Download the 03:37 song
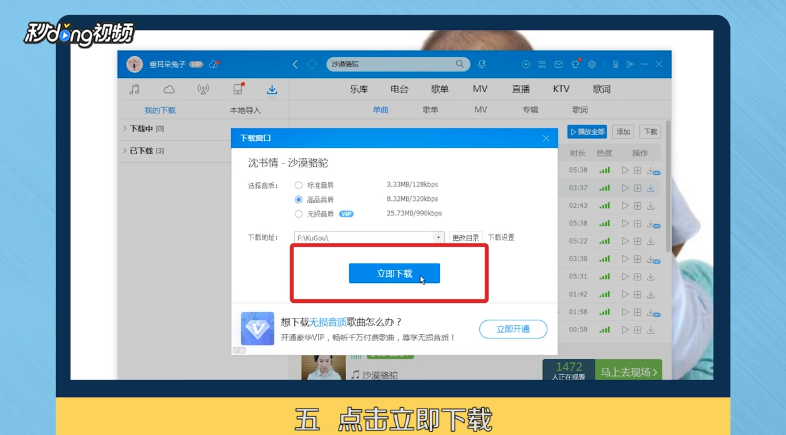 [651, 188]
